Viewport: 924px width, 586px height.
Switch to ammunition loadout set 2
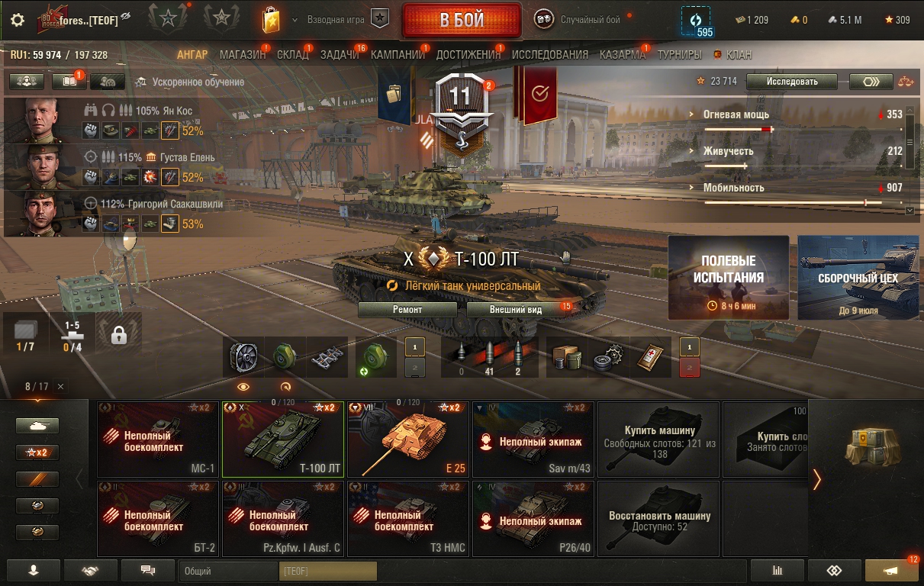pyautogui.click(x=415, y=368)
